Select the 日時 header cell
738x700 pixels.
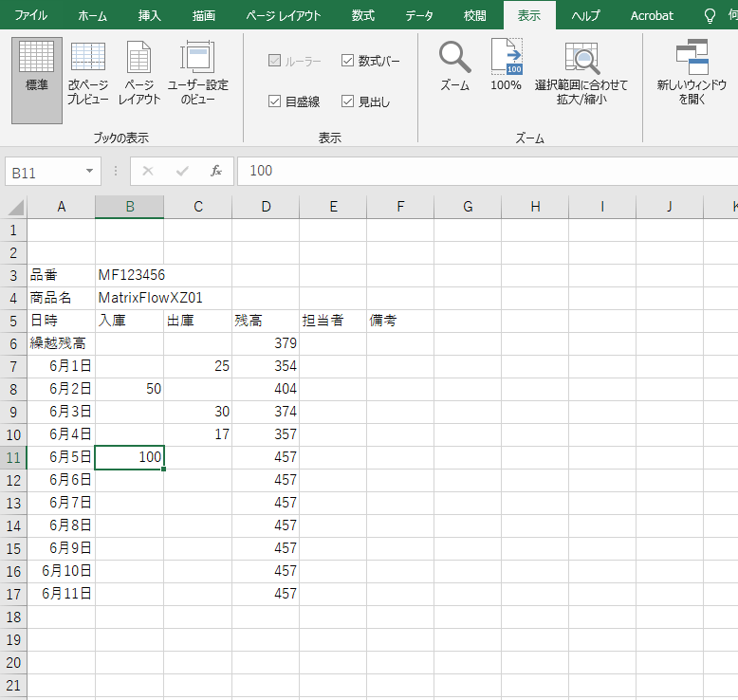(x=62, y=321)
